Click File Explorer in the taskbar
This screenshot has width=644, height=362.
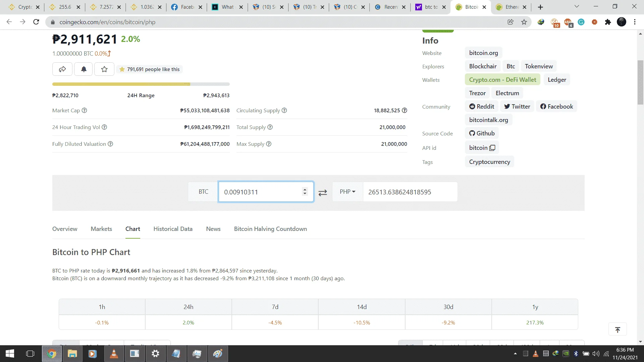[x=72, y=354]
